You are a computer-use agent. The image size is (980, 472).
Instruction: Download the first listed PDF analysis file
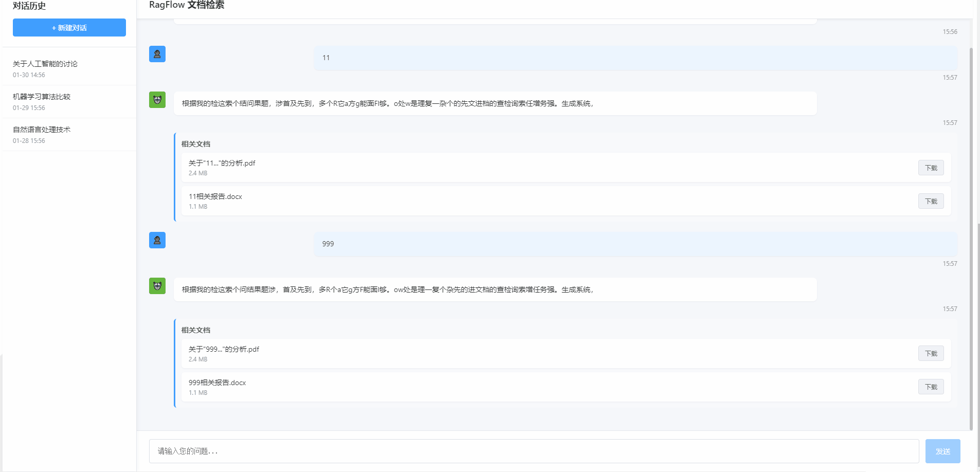tap(931, 168)
